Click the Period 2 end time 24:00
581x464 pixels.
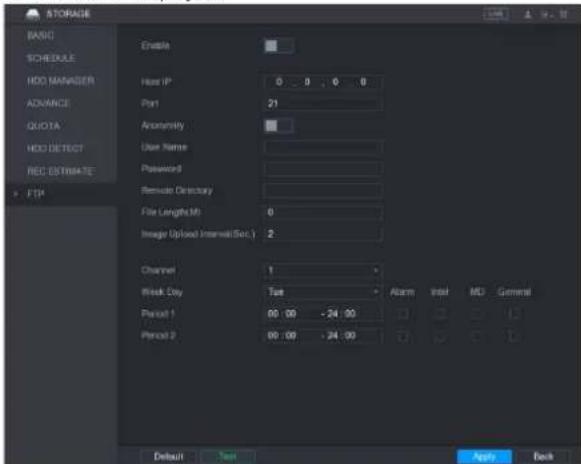pos(342,336)
